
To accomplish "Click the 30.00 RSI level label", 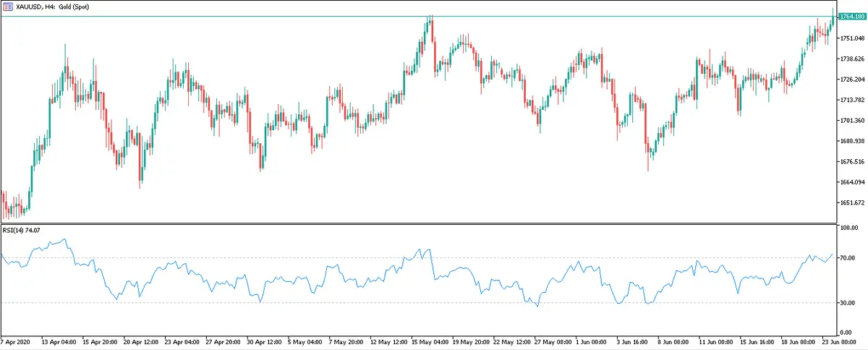I will pyautogui.click(x=848, y=303).
